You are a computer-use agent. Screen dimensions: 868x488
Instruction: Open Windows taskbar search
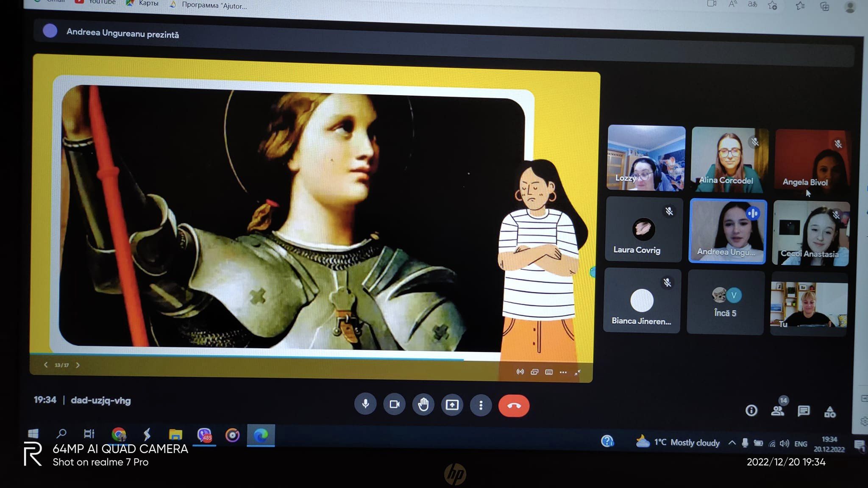click(61, 433)
